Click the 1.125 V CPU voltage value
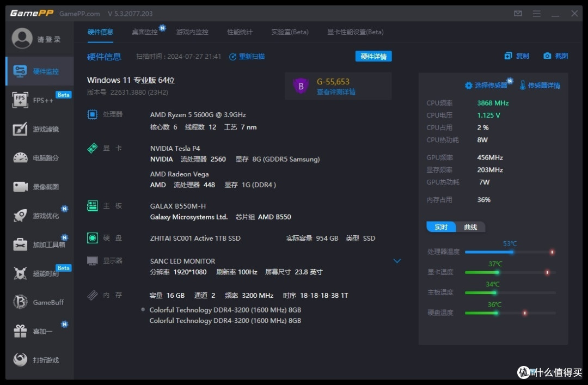This screenshot has width=588, height=385. coord(488,115)
